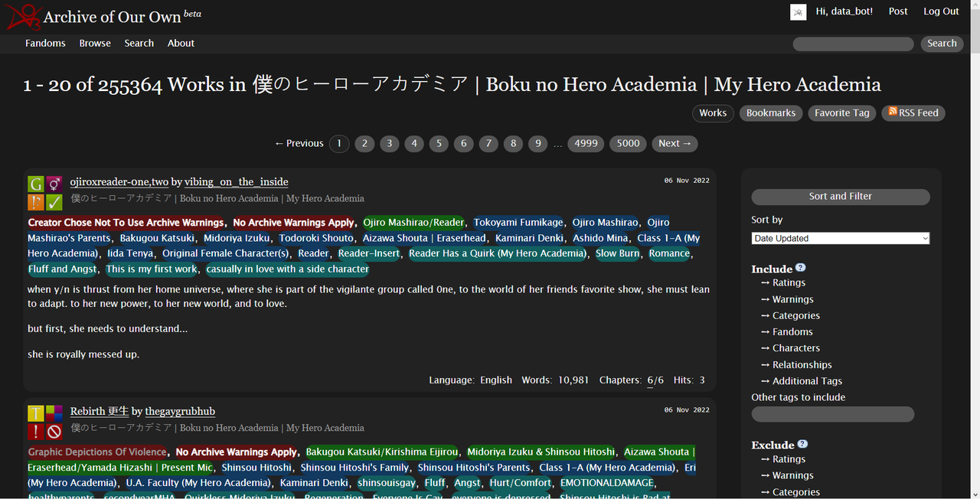Open author thegaygrubhub profile

pos(180,411)
